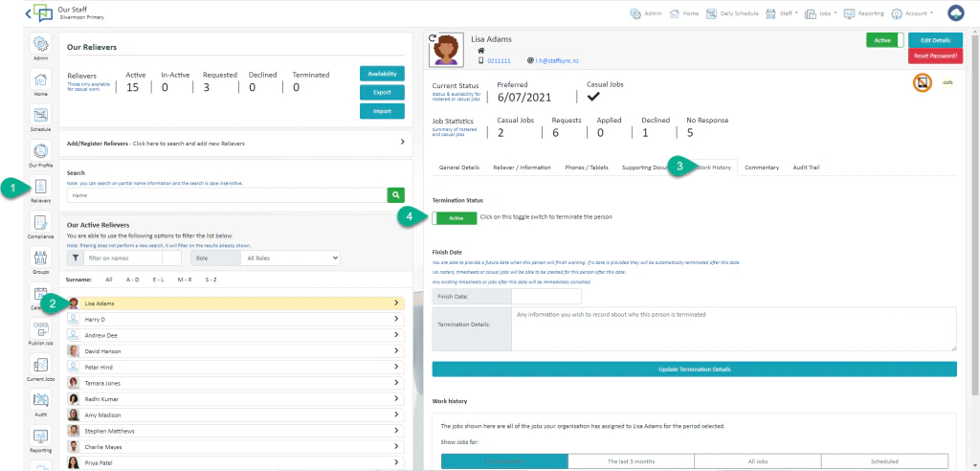This screenshot has height=471, width=980.
Task: Click the Finish Date input field
Action: click(x=546, y=297)
